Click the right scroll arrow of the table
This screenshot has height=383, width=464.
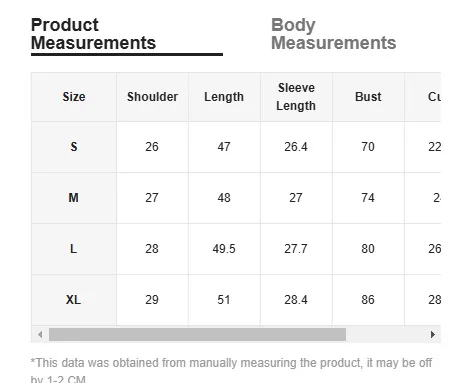(x=433, y=334)
